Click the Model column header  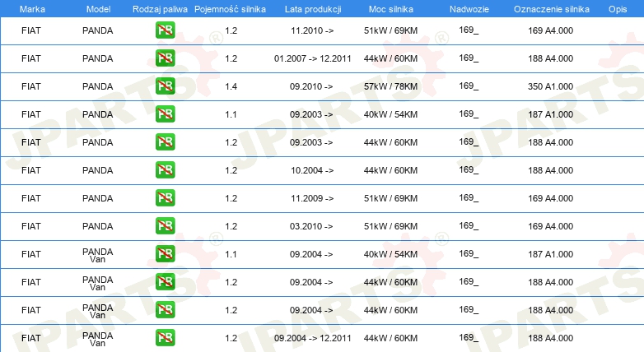pos(98,9)
